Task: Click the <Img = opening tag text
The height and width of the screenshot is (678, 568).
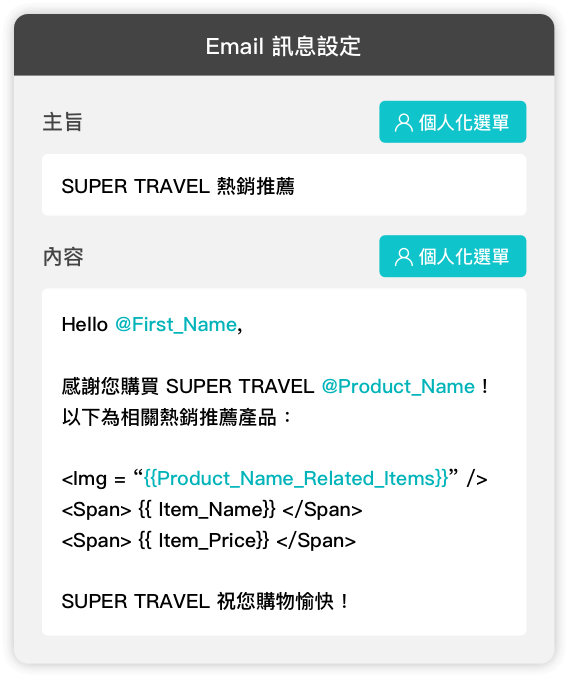Action: [x=94, y=479]
